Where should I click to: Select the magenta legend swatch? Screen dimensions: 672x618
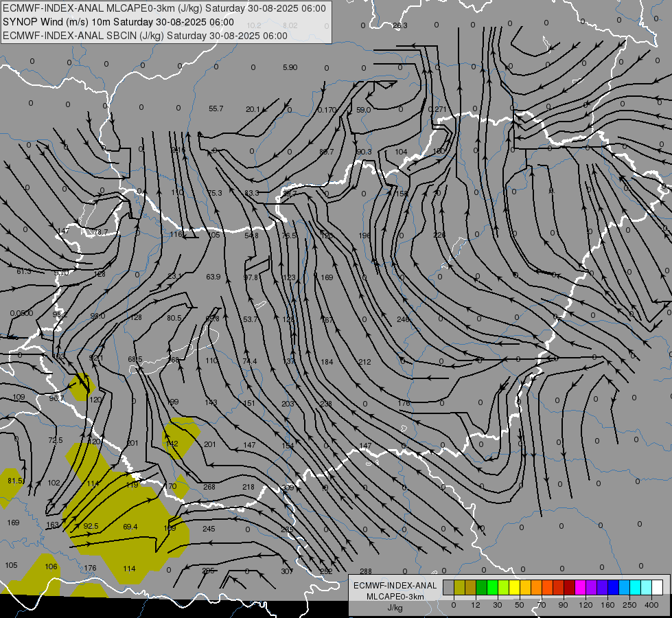(x=580, y=587)
